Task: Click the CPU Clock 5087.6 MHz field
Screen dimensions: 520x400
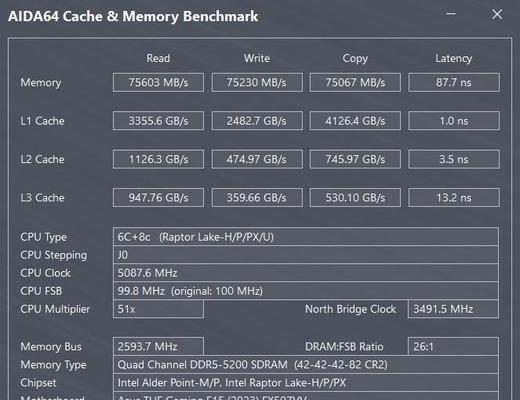Action: coord(306,273)
